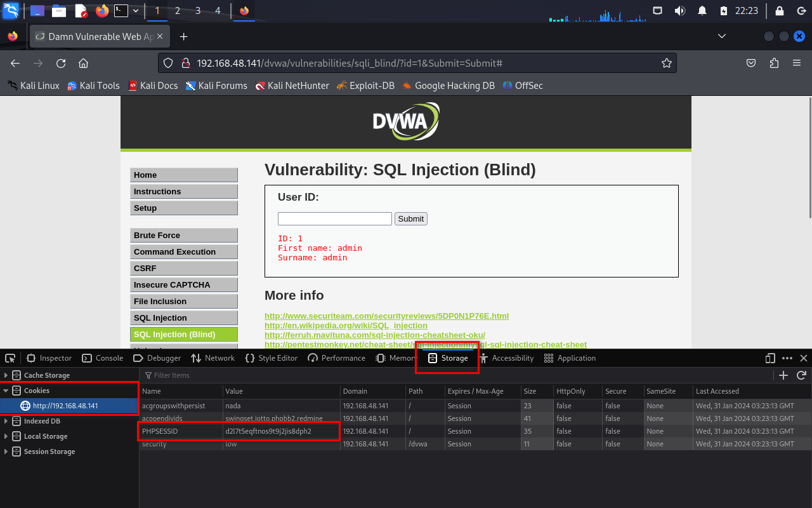This screenshot has width=812, height=508.
Task: Click the volume speaker icon in system tray
Action: tap(679, 11)
